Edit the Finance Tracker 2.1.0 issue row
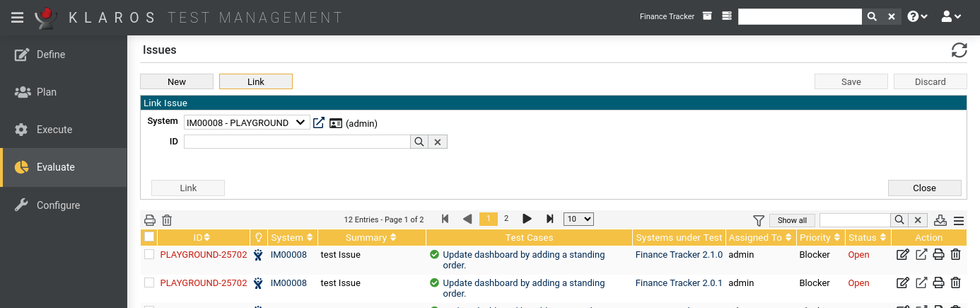The image size is (980, 308). [x=902, y=255]
